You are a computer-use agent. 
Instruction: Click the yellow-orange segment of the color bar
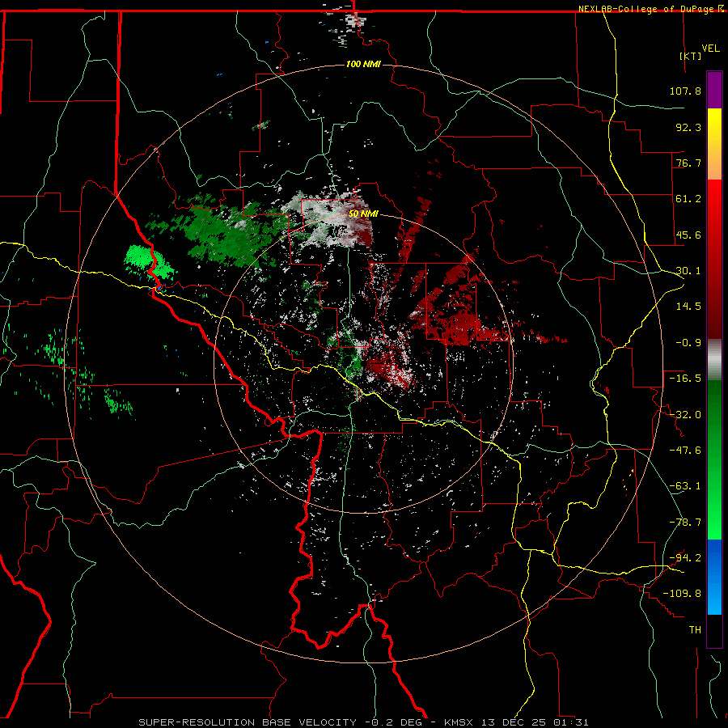pos(714,144)
